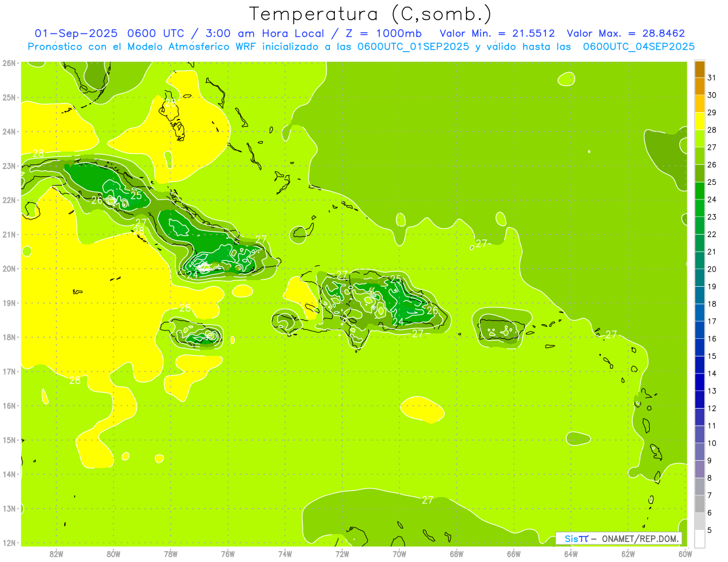Click the 72W longitude axis label
This screenshot has height=562, width=728.
tap(342, 554)
